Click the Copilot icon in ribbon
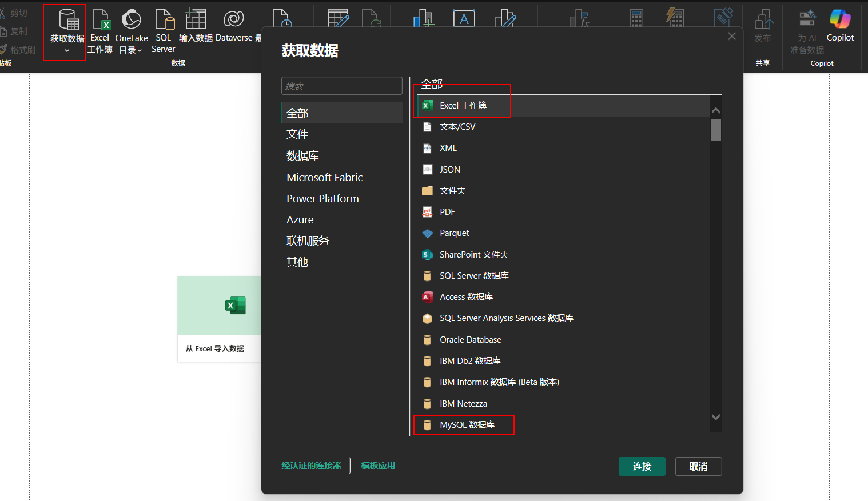Viewport: 868px width, 501px height. (x=840, y=19)
